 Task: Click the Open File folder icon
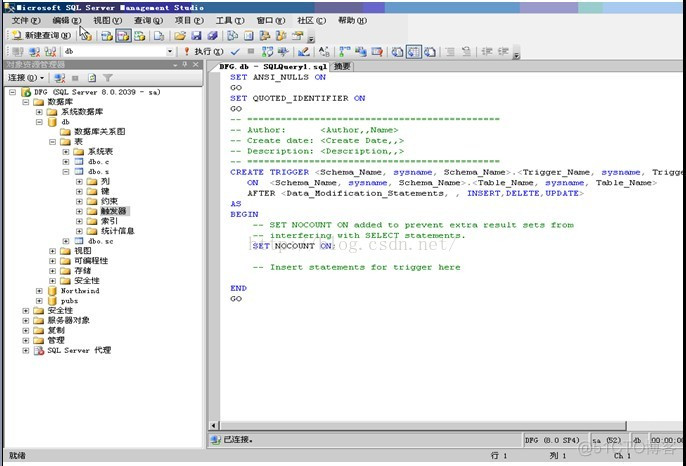pos(180,35)
